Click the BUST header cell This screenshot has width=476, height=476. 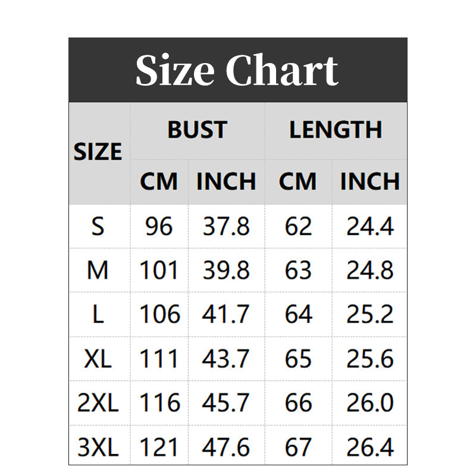tap(198, 131)
